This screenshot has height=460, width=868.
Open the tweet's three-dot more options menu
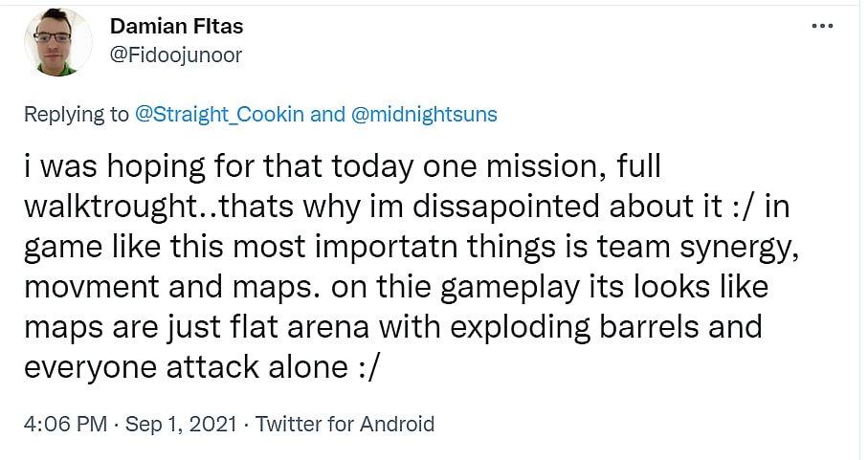(822, 26)
